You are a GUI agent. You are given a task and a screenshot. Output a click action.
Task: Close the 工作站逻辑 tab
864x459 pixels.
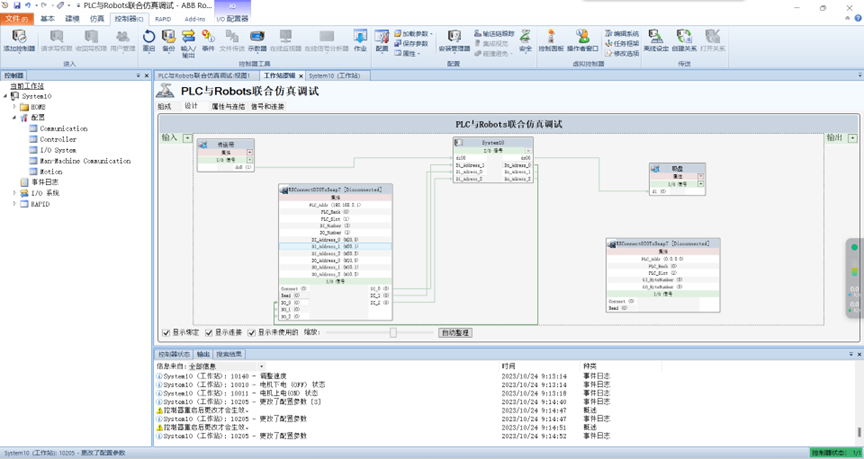tap(301, 76)
